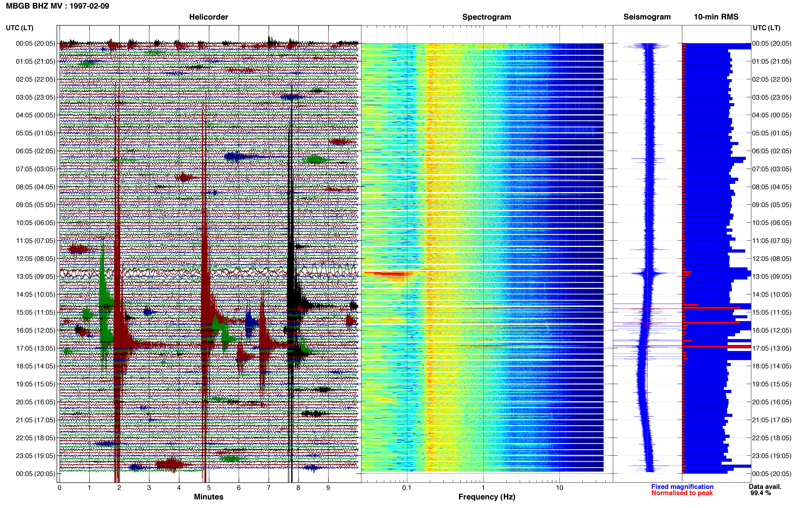Click the 23:05 (19:05) label on the Helicorder axis
Screen dimensions: 812x508
pyautogui.click(x=35, y=456)
